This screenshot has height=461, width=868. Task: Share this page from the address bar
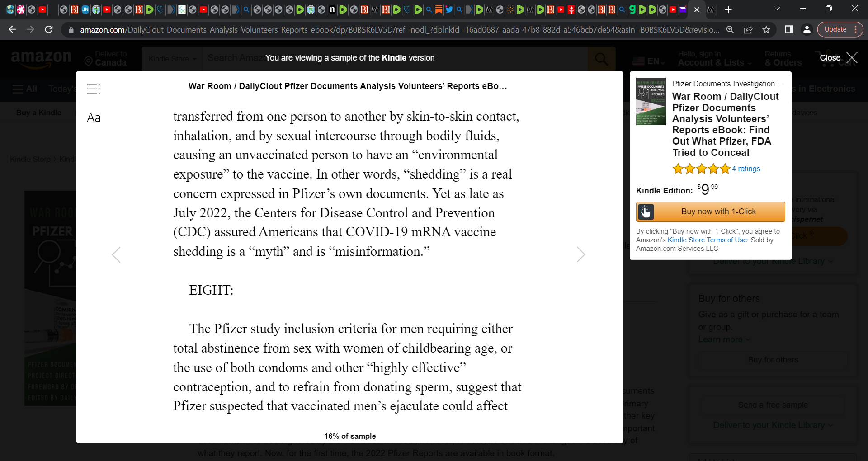point(748,30)
